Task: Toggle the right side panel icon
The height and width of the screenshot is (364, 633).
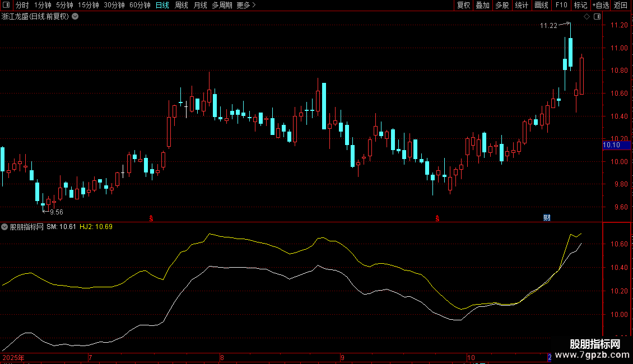Action: coord(598,17)
